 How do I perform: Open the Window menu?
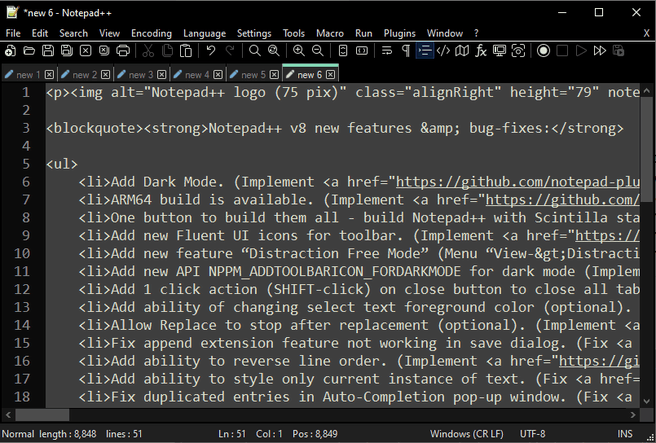tap(445, 33)
